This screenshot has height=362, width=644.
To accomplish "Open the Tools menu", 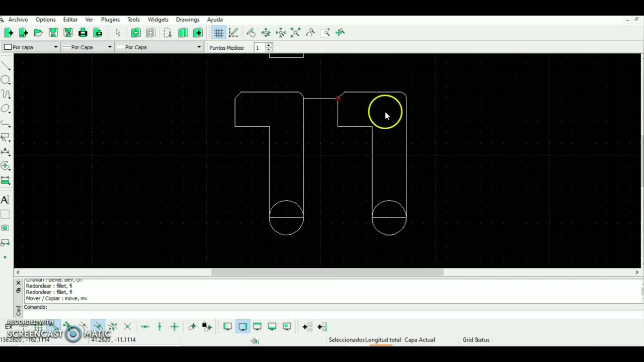I will click(x=133, y=20).
